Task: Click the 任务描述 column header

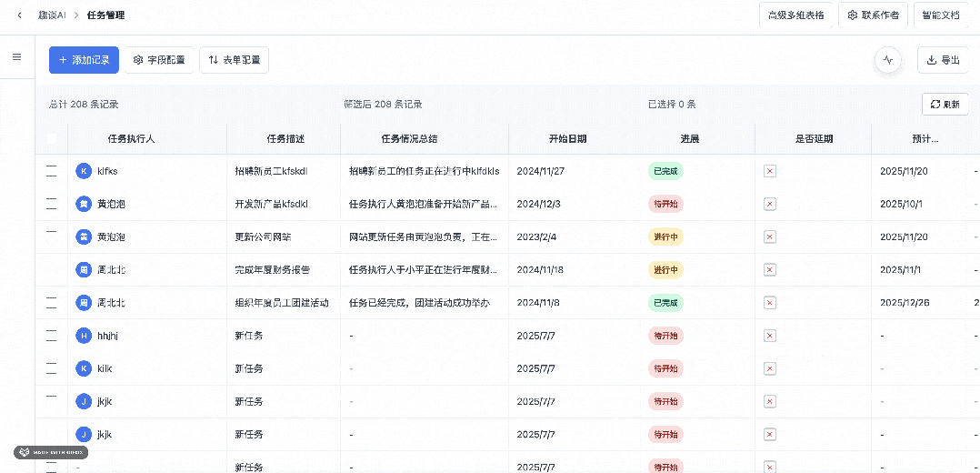Action: point(285,139)
